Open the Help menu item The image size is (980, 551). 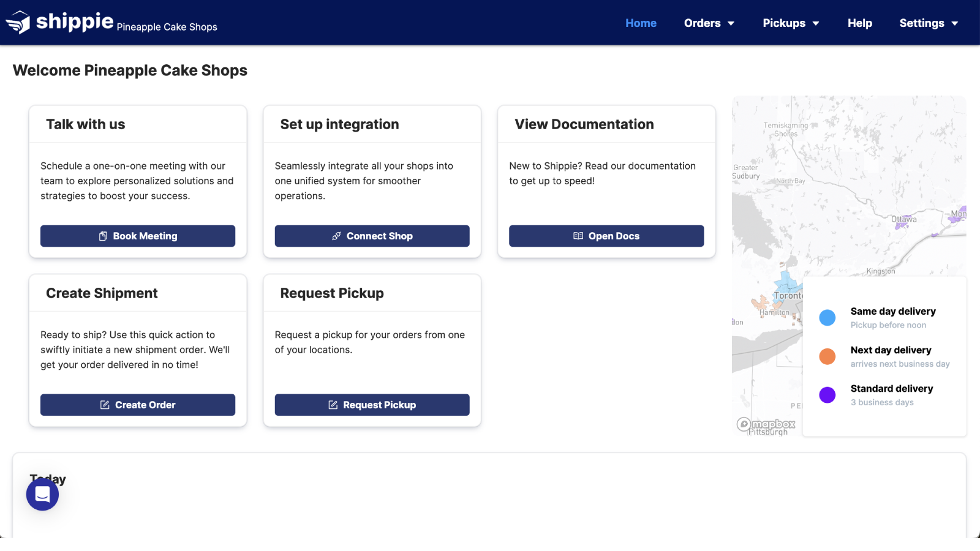(x=859, y=23)
